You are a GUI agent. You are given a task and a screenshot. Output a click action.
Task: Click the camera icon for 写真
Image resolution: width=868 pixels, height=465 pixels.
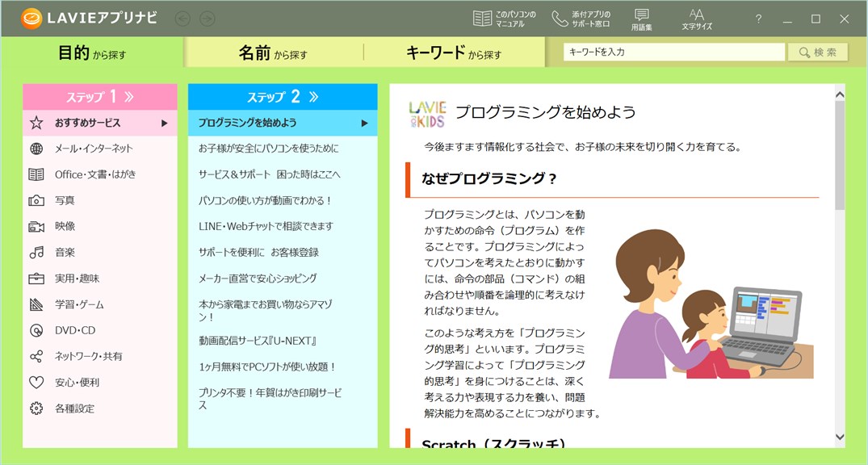36,200
